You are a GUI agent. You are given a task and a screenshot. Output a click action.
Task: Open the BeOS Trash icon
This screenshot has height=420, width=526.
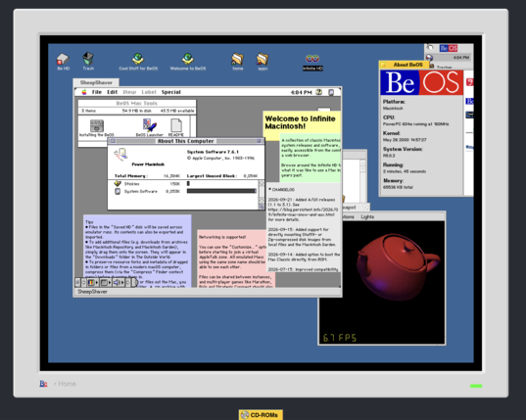pos(88,59)
